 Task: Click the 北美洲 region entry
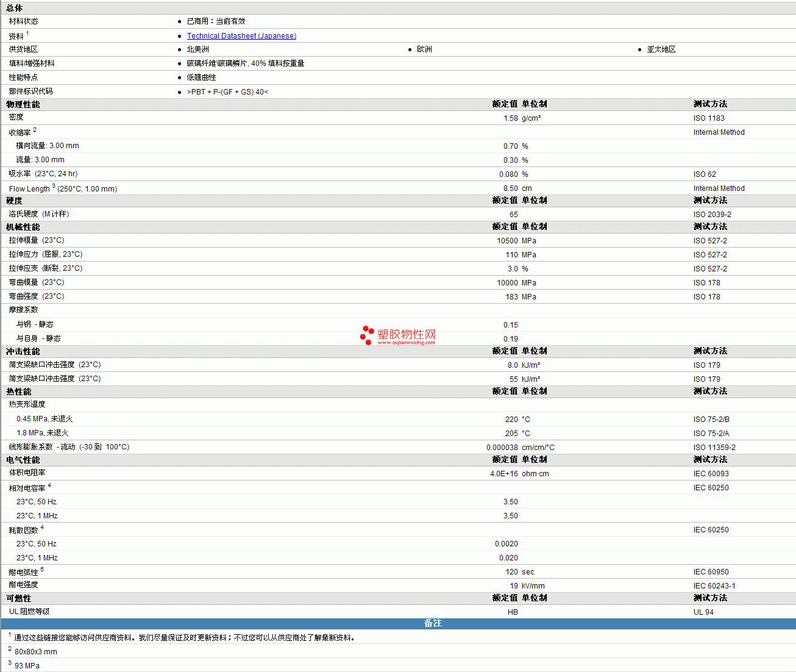(197, 49)
